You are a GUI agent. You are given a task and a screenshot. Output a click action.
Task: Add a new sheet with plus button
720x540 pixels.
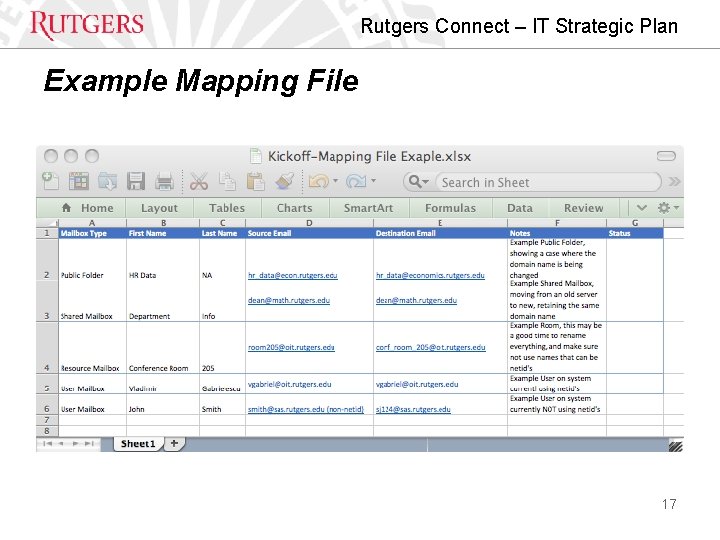[174, 443]
